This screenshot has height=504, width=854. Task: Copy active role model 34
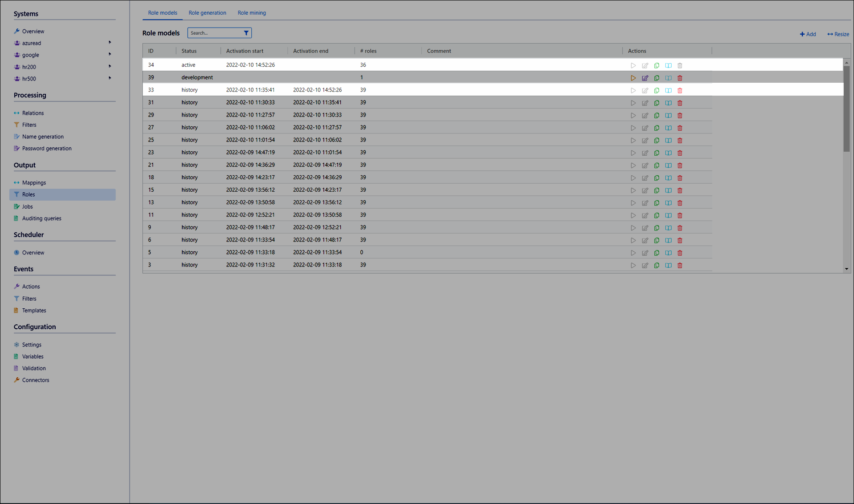657,65
